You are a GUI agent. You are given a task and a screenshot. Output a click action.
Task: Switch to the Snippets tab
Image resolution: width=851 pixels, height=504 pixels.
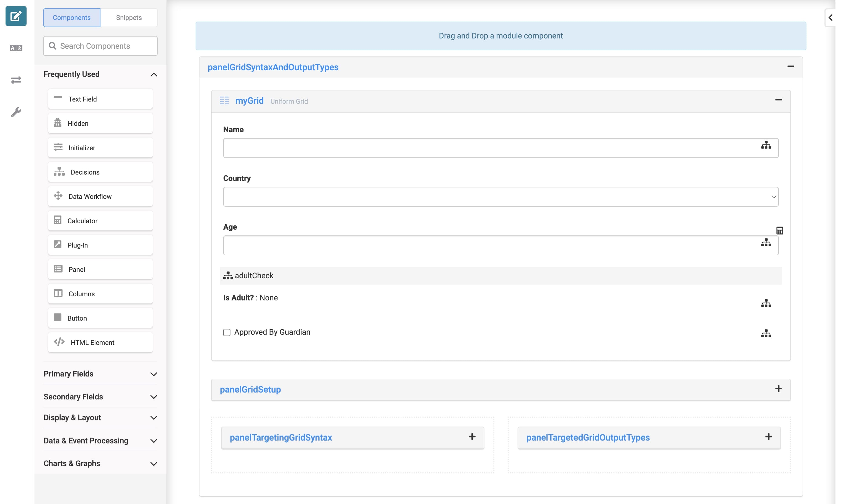pyautogui.click(x=129, y=18)
